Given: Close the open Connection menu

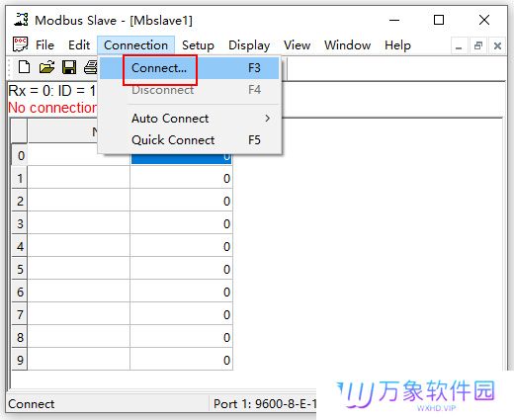Looking at the screenshot, I should 135,45.
